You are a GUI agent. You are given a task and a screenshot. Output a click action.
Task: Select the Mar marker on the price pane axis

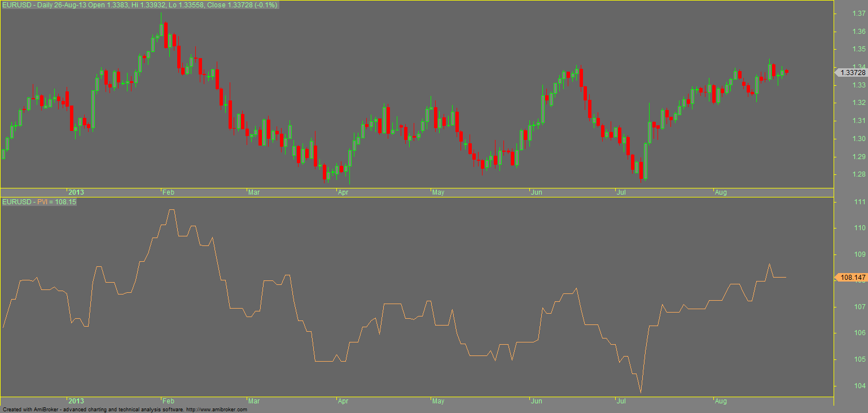(254, 192)
